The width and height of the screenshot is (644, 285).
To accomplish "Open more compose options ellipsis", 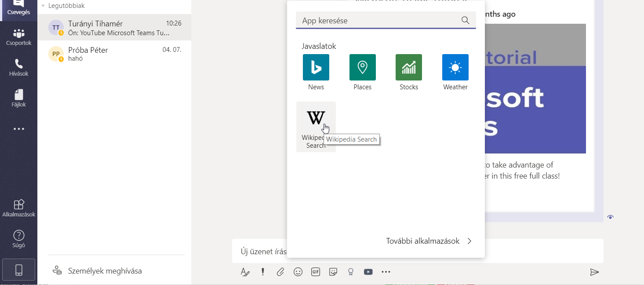I will click(x=386, y=272).
